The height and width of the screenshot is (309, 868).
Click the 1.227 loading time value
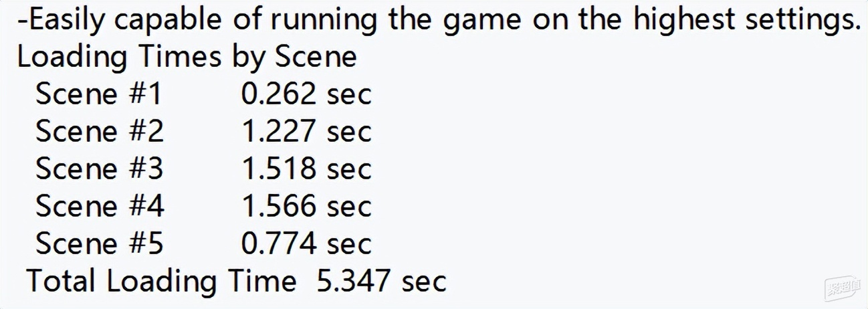pyautogui.click(x=278, y=132)
